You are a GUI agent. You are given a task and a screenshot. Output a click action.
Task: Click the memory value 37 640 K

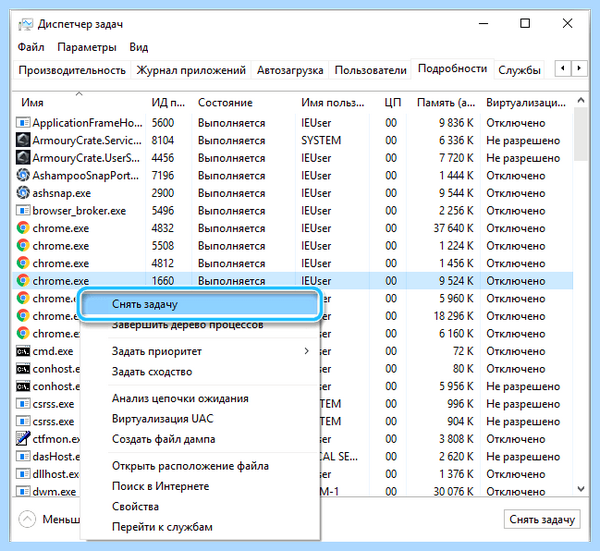coord(453,228)
